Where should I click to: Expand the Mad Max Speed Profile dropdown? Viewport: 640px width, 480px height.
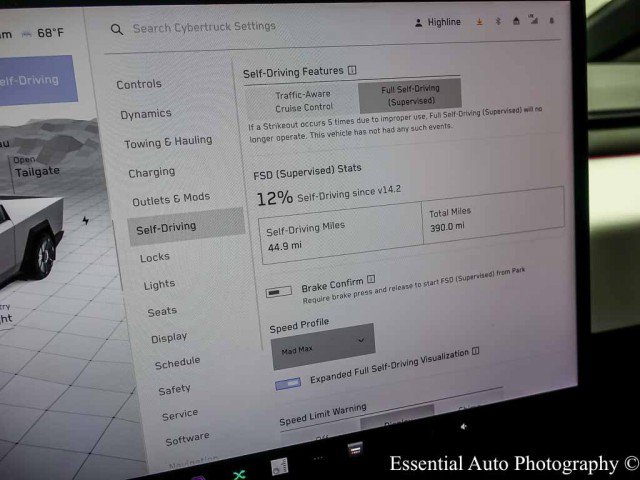[322, 347]
